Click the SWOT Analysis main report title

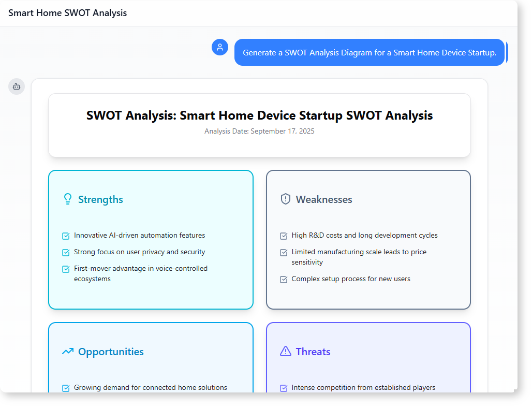click(x=259, y=115)
